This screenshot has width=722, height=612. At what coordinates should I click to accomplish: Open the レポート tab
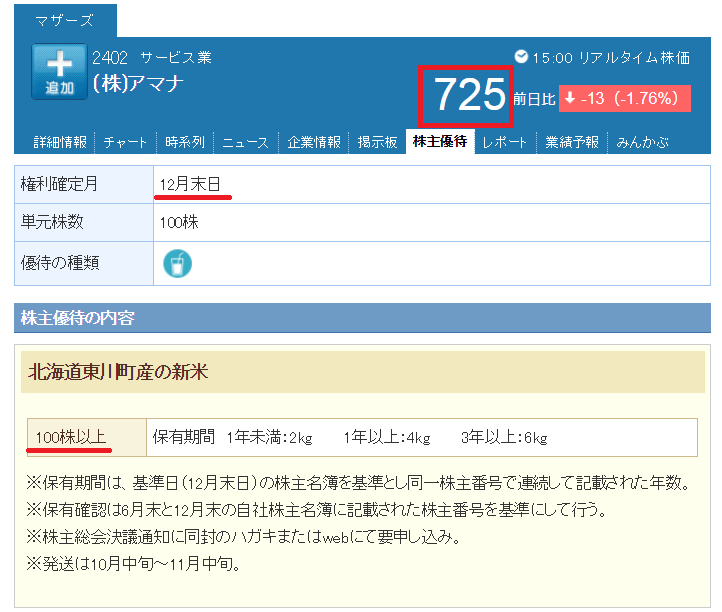(x=505, y=142)
